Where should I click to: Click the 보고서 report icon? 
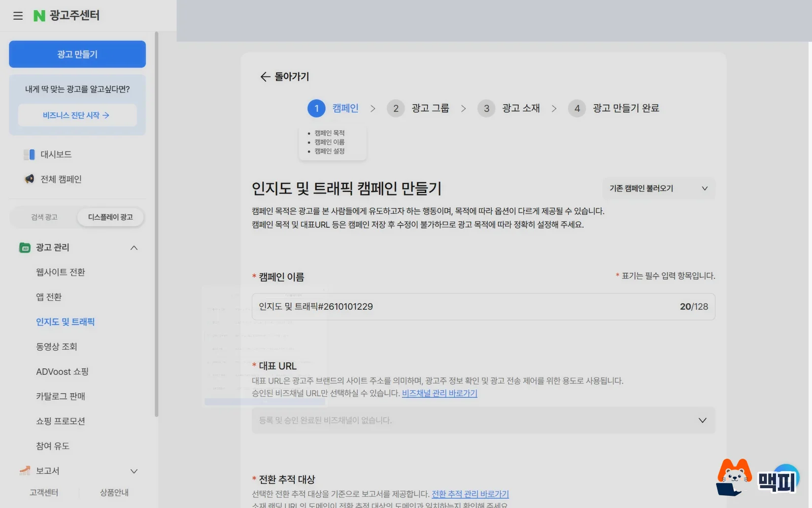click(25, 471)
